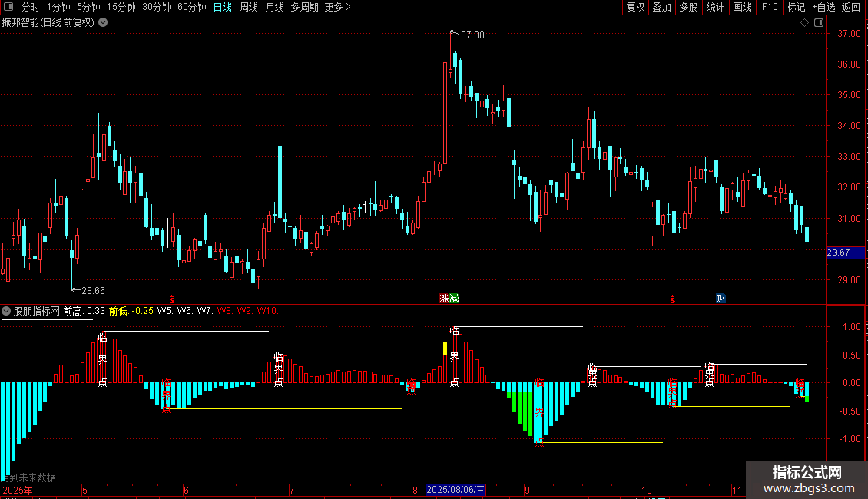This screenshot has width=868, height=499.
Task: Click the $ marker near October
Action: (673, 299)
